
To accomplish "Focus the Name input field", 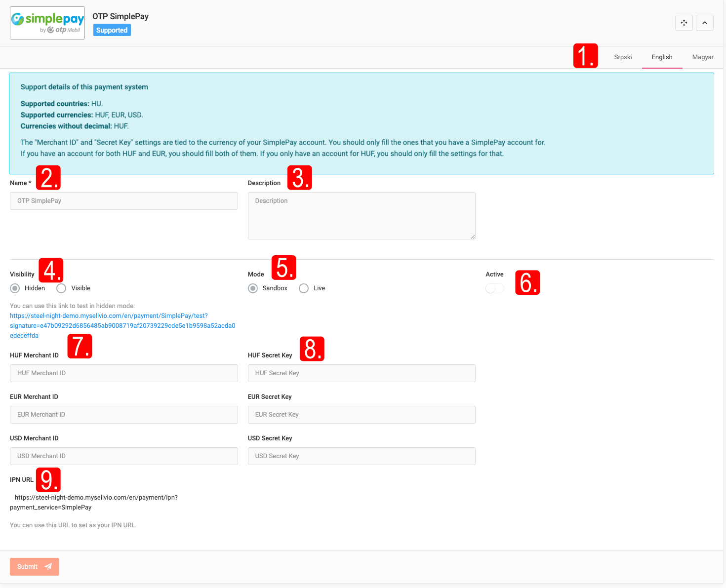I will click(x=123, y=201).
